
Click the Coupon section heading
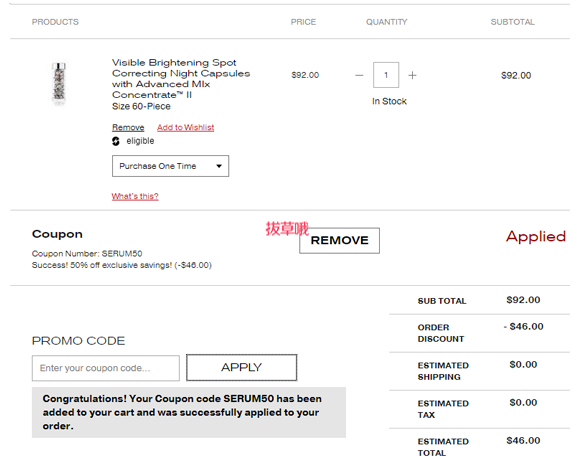pos(57,234)
